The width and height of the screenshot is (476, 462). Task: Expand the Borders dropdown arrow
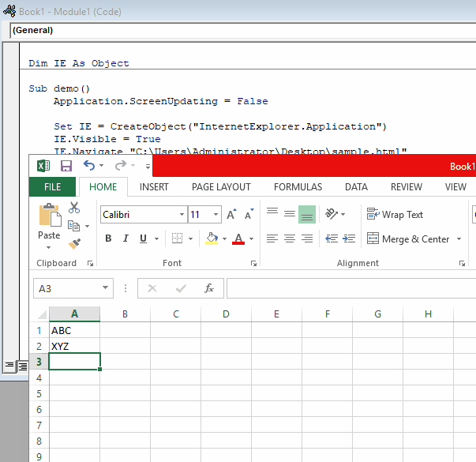pos(191,239)
